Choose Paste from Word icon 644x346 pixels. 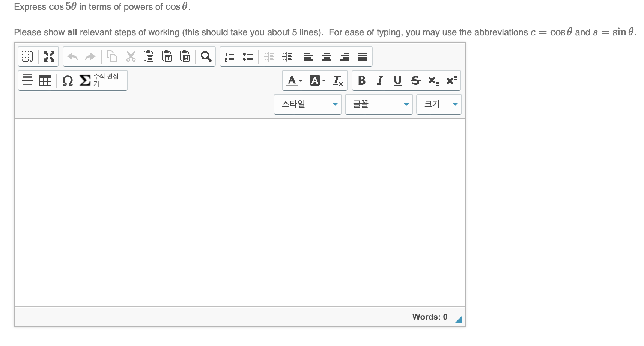(185, 56)
